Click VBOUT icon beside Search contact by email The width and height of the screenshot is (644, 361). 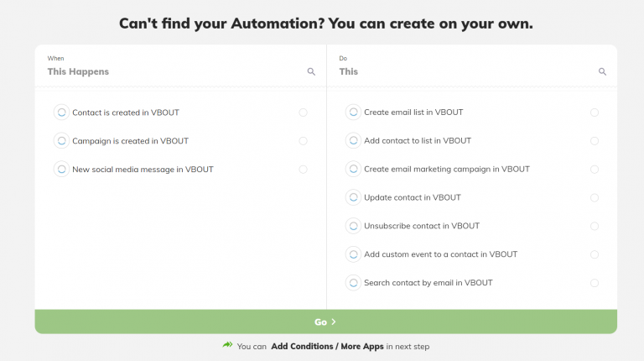pyautogui.click(x=353, y=283)
